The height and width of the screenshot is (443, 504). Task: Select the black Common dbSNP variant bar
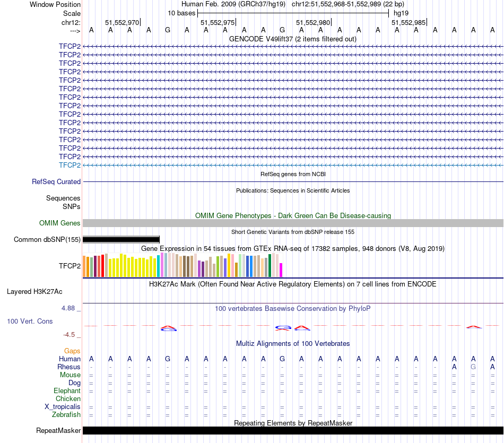tap(121, 239)
